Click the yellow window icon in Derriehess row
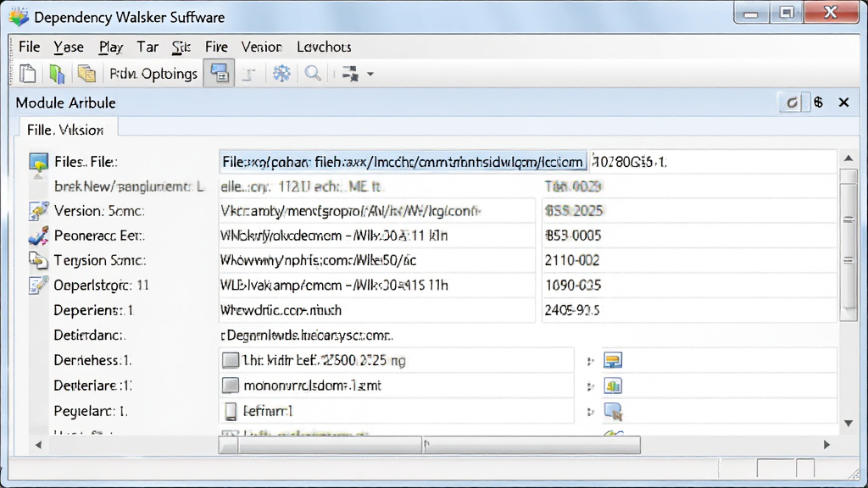The height and width of the screenshot is (488, 868). 613,360
